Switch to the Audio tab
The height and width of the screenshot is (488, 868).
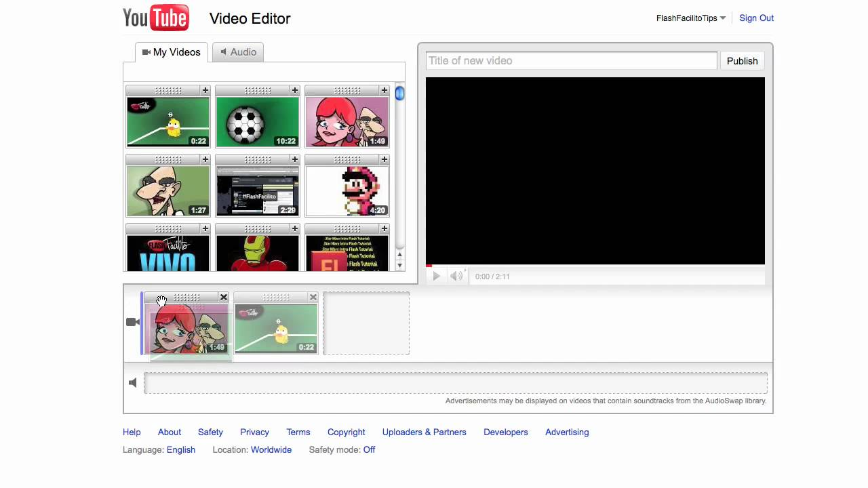[238, 52]
